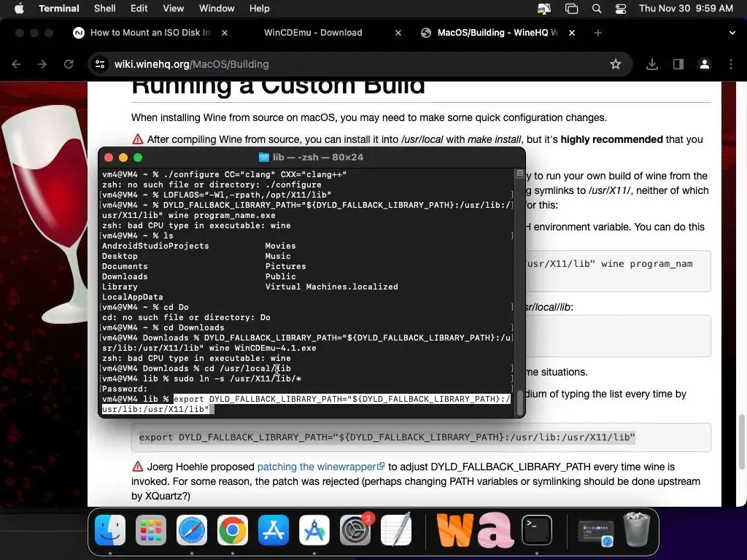The width and height of the screenshot is (747, 560).
Task: Click the pink 'a' icon in the Dock
Action: click(495, 530)
